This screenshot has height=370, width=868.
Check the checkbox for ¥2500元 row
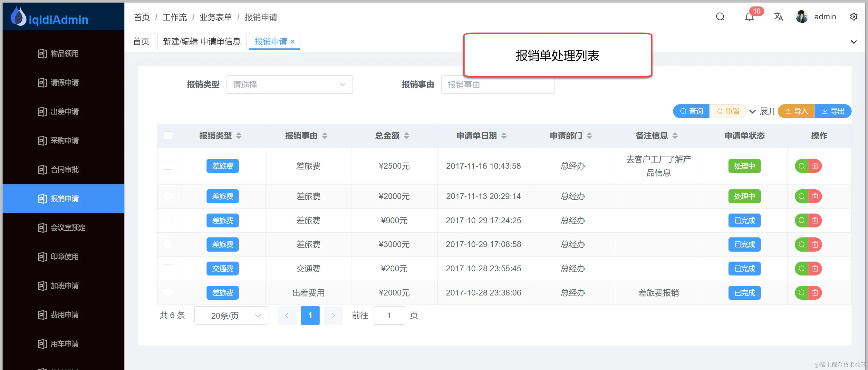168,166
